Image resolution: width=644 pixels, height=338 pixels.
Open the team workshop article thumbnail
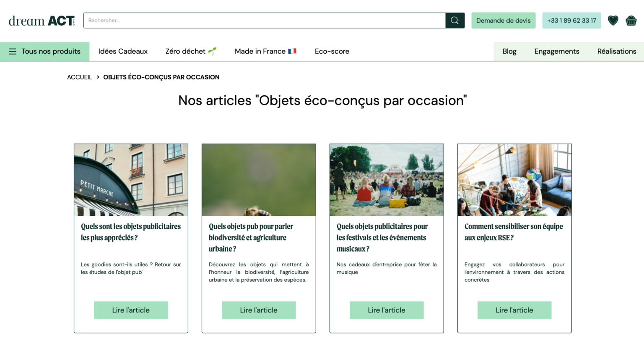(514, 180)
